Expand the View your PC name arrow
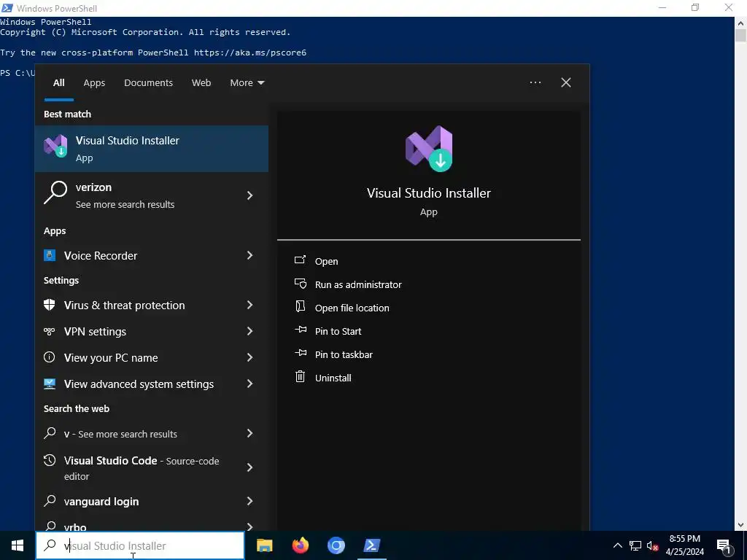This screenshot has height=560, width=747. 249,357
